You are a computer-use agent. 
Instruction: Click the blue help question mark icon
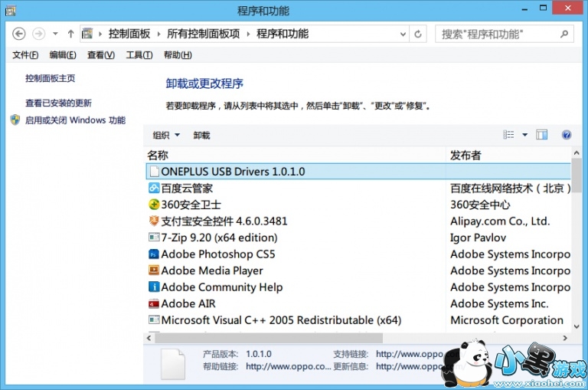[x=567, y=135]
